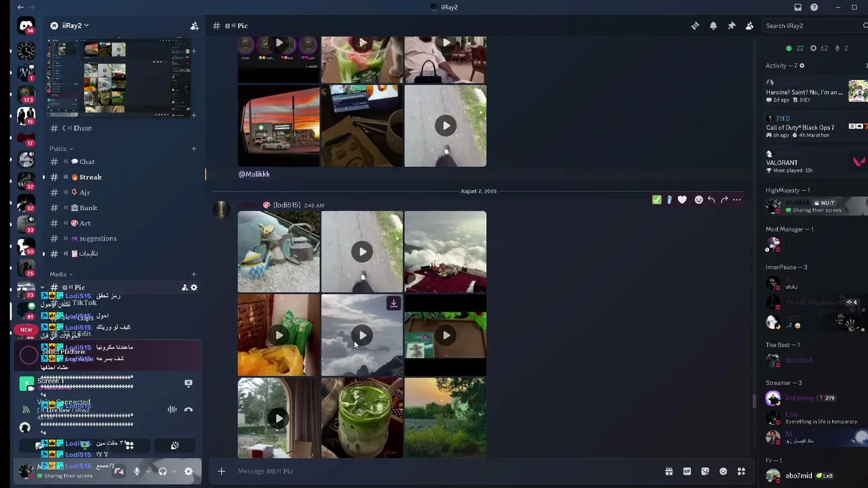Open the Activity settings gear

click(x=802, y=66)
